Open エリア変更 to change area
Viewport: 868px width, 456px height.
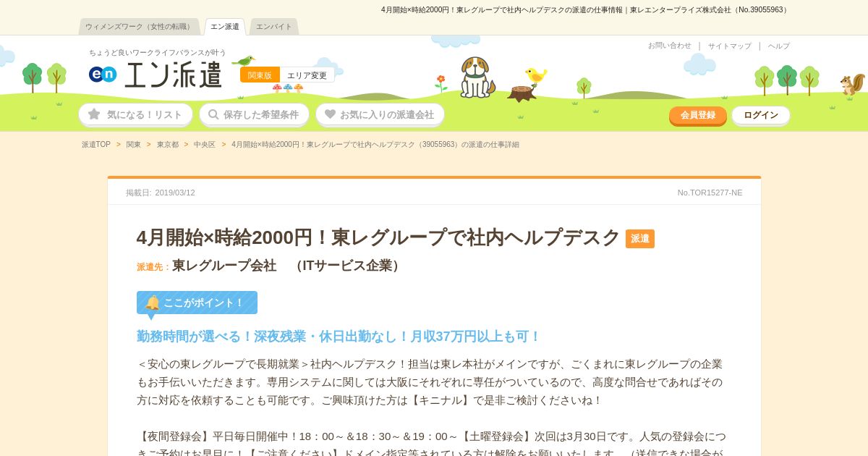pos(307,75)
